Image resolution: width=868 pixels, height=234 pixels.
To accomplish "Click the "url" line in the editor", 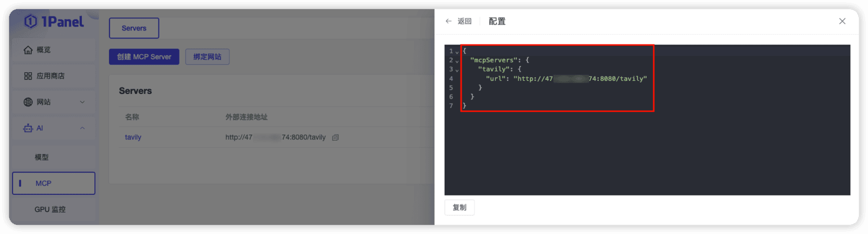I will coord(566,79).
